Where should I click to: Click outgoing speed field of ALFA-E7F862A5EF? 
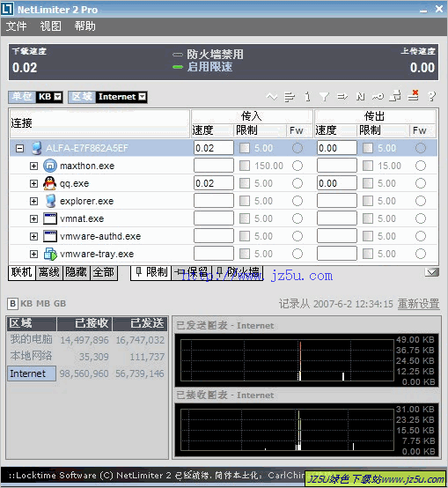click(337, 148)
